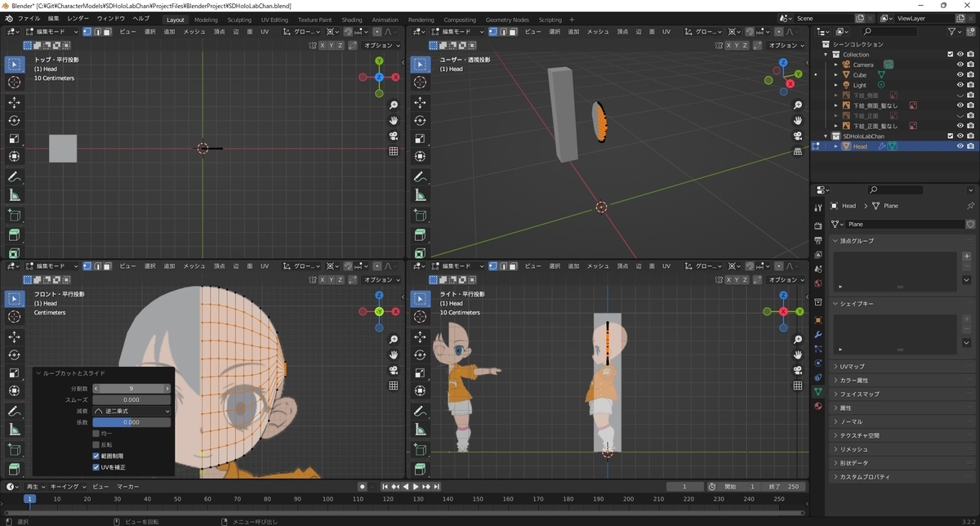Expand the カスタムプロパティ panel

[x=902, y=476]
